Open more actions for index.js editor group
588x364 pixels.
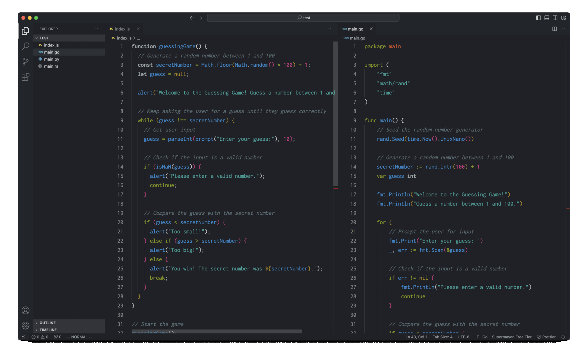[x=330, y=29]
